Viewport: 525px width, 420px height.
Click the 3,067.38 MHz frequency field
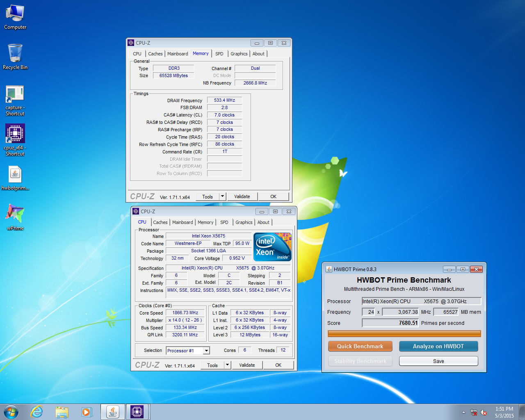point(400,312)
